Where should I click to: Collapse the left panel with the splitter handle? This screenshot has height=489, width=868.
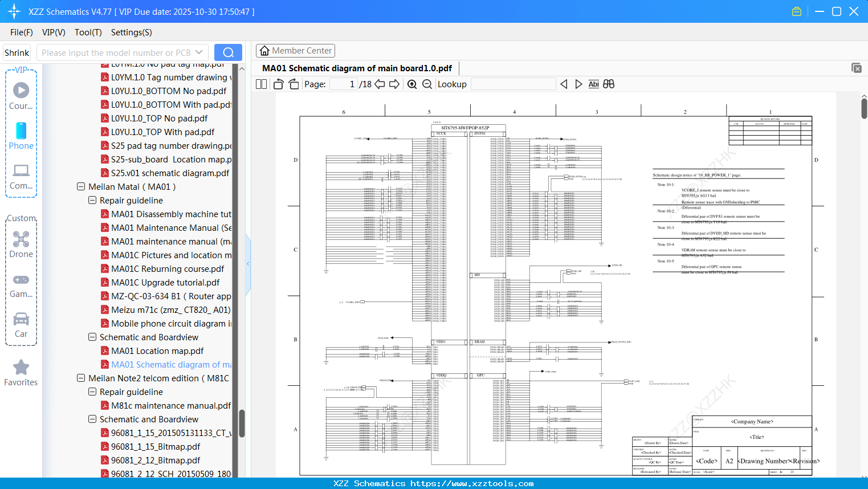[x=248, y=263]
